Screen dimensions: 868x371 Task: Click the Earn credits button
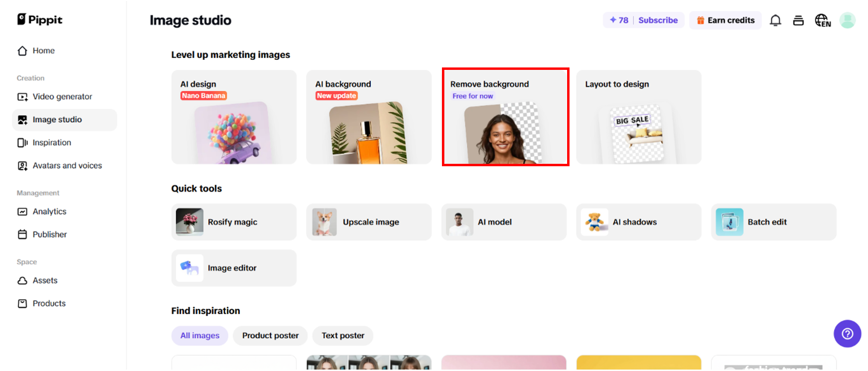click(x=725, y=20)
